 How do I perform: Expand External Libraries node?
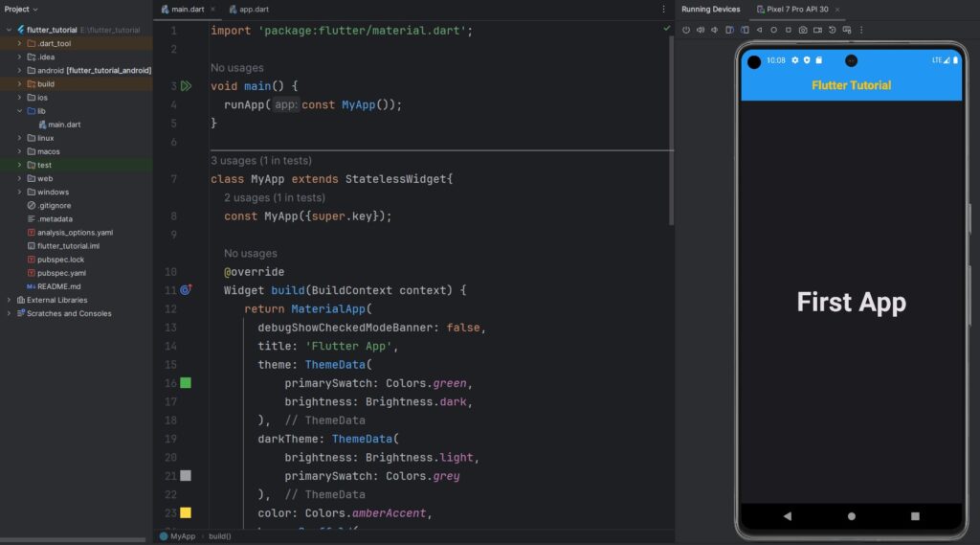(9, 300)
